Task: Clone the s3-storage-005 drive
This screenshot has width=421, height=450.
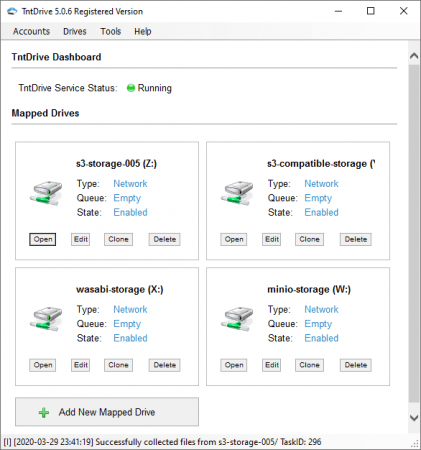Action: pyautogui.click(x=118, y=239)
